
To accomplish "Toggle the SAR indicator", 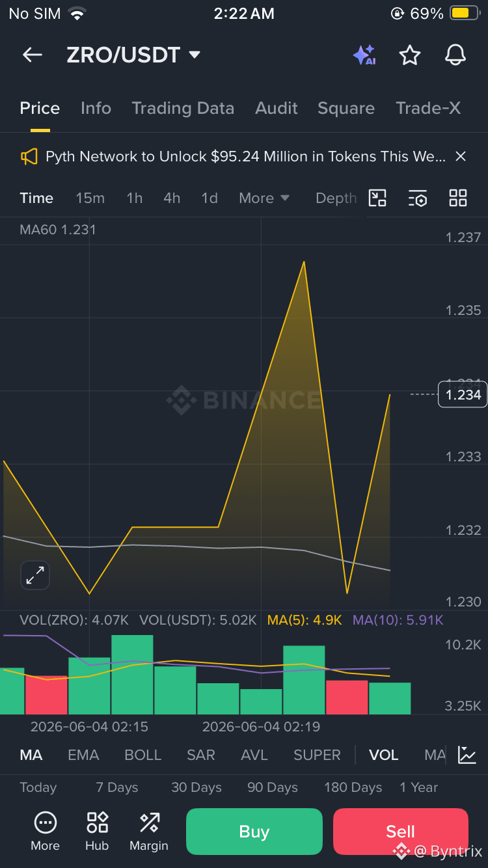I will (201, 755).
